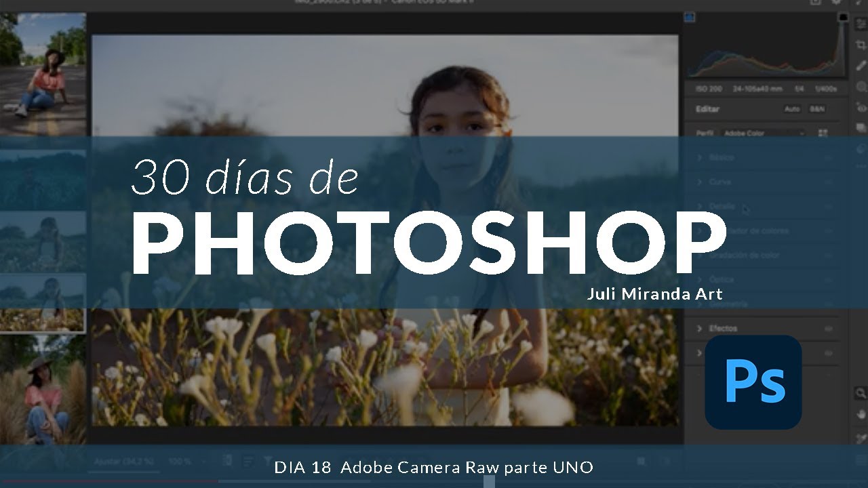Select the Zoom magnifier tool
Viewport: 868px width, 488px height.
861,393
